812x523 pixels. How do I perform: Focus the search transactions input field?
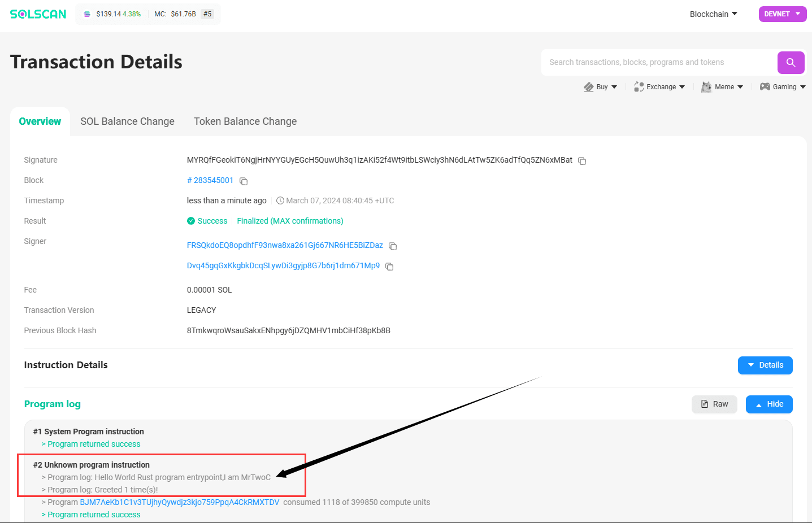(658, 63)
